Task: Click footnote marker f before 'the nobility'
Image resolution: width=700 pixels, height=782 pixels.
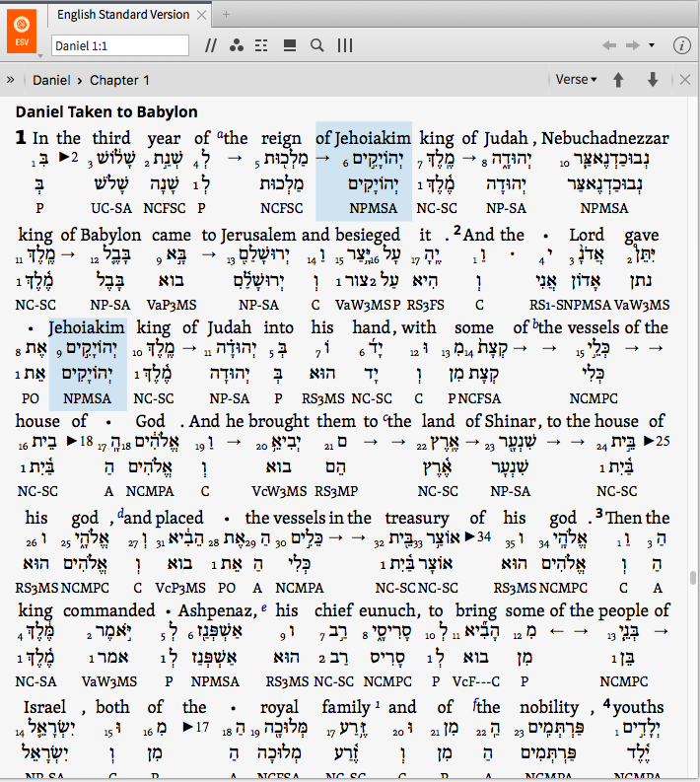Action: 474,704
